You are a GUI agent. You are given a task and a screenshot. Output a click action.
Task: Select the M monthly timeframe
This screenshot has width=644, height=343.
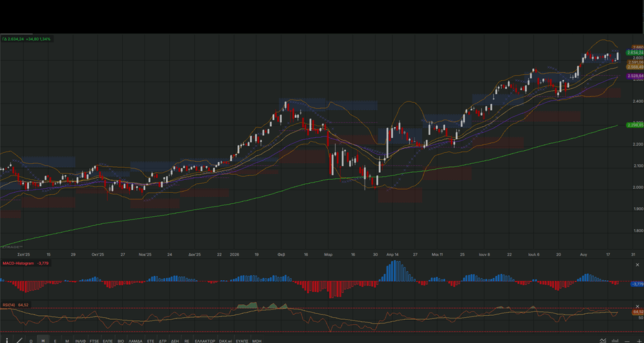[67, 341]
